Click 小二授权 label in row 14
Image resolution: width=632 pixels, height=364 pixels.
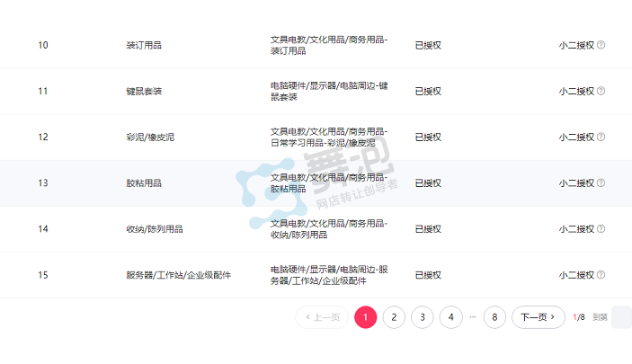[576, 229]
